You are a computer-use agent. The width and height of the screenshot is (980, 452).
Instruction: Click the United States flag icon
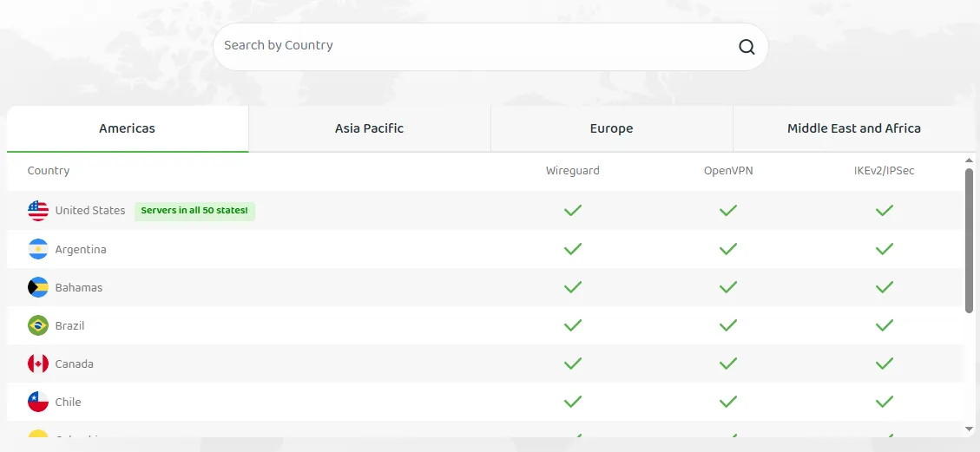tap(38, 211)
